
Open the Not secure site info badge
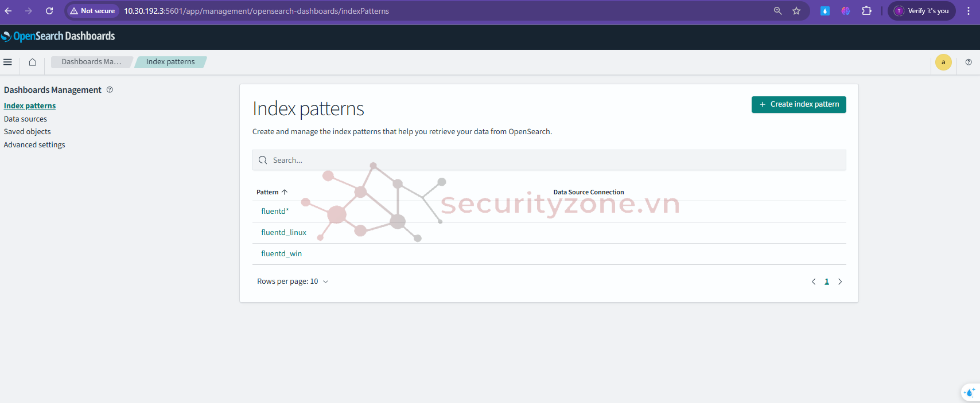click(x=92, y=11)
